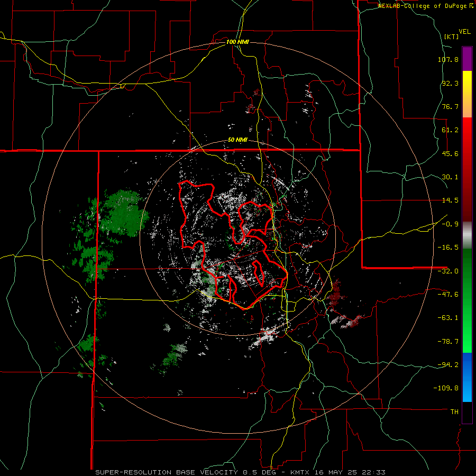
Task: Pick the green segment of velocity color bar
Action: 467,300
